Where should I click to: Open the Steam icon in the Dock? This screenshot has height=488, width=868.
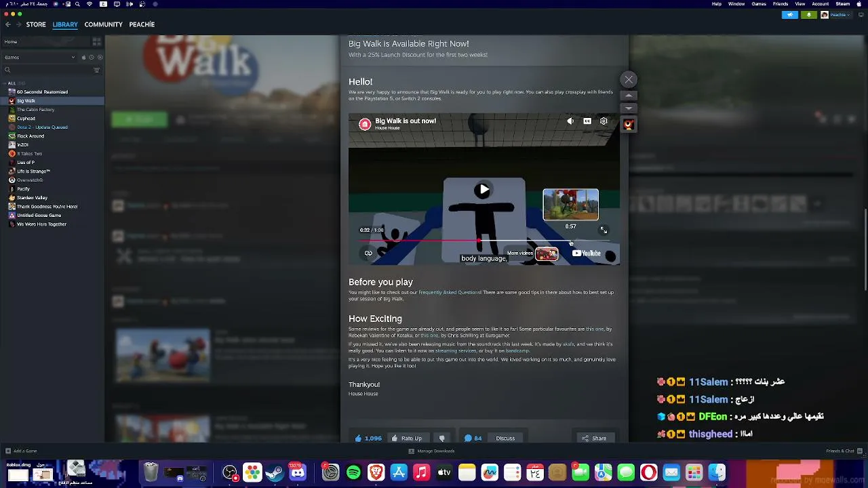click(x=275, y=472)
